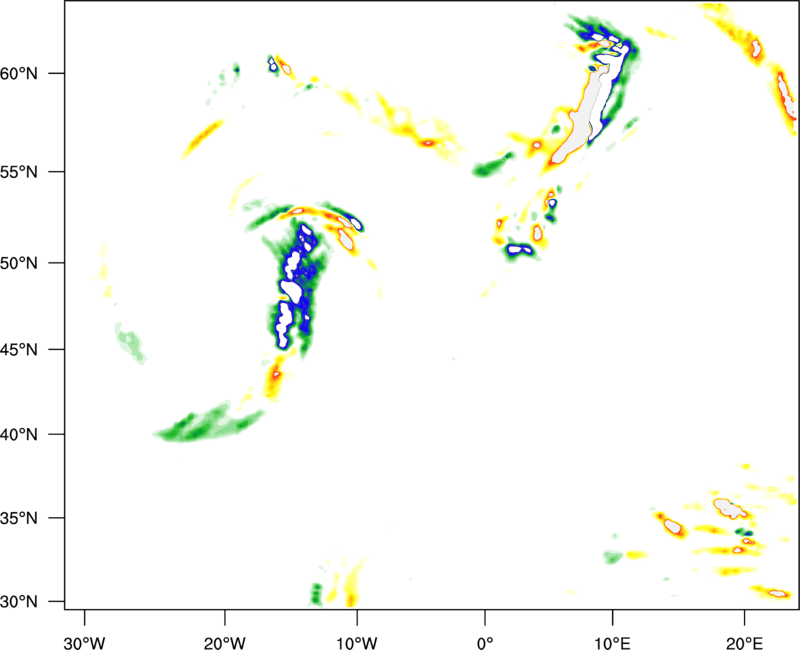
Task: Click the 30°N latitude label
Action: (19, 602)
